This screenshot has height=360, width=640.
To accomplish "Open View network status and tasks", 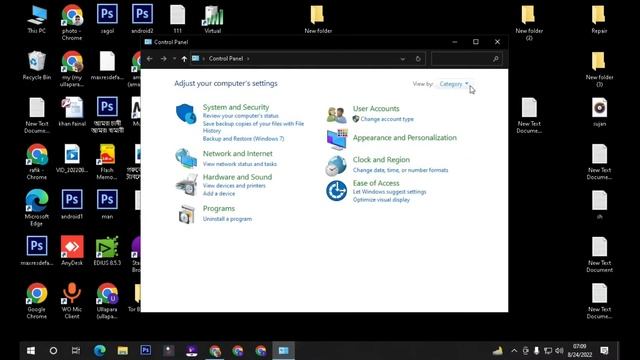I will (240, 164).
